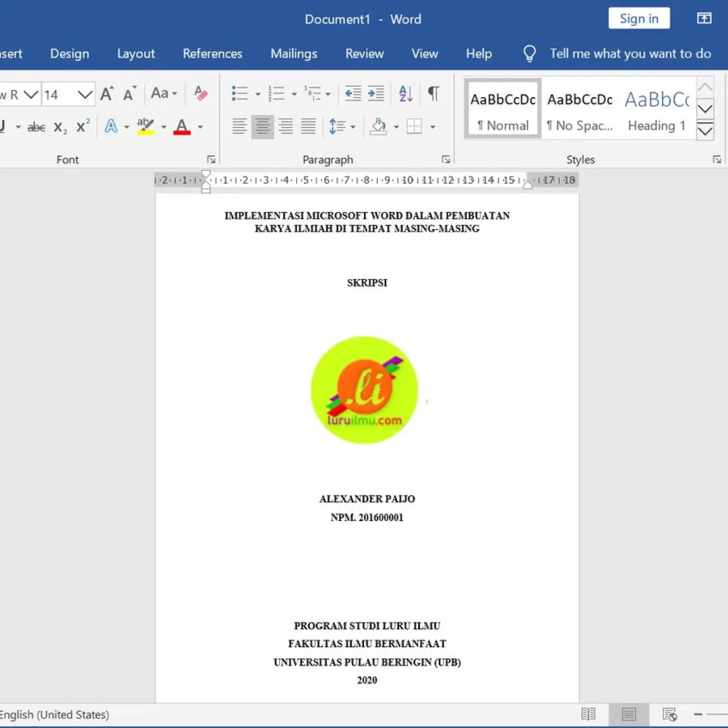This screenshot has height=728, width=728.
Task: Open borders dropdown arrow
Action: 433,127
